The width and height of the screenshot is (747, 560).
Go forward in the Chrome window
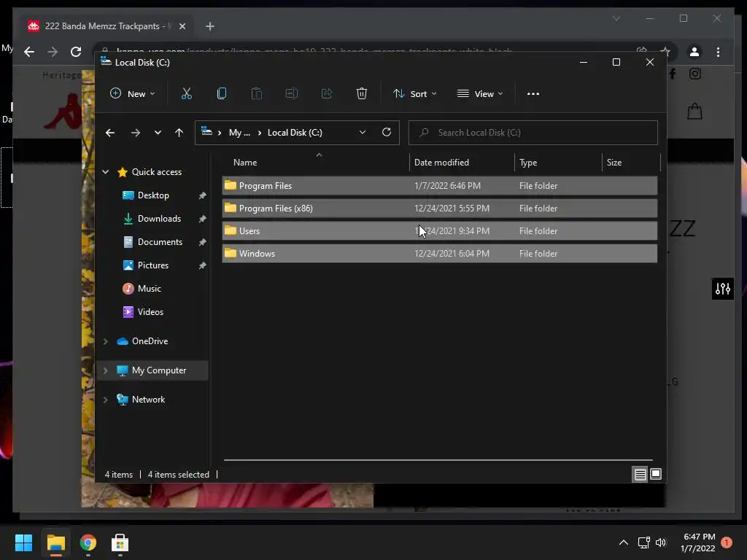click(x=53, y=52)
